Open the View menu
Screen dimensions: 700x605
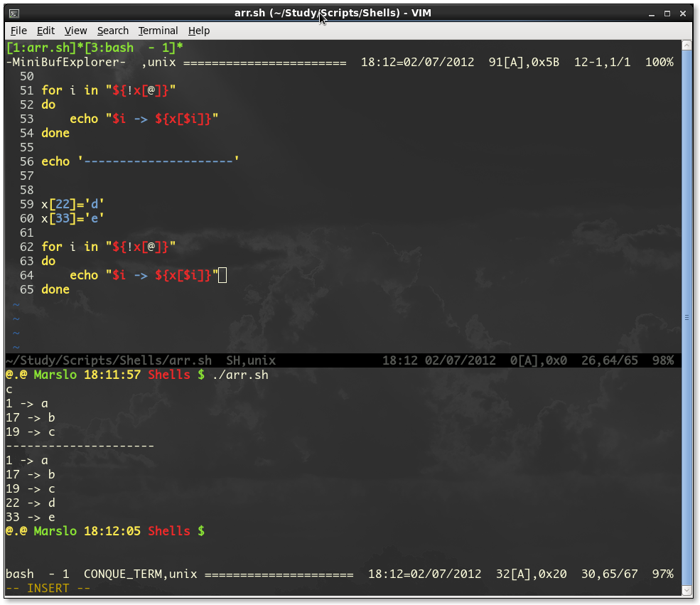[75, 31]
